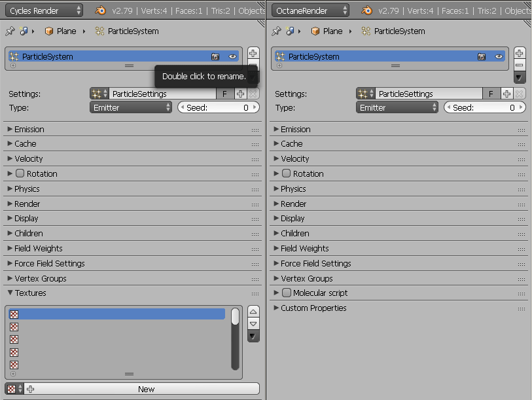Toggle fake user F button in left panel
This screenshot has width=532, height=400.
coord(224,94)
